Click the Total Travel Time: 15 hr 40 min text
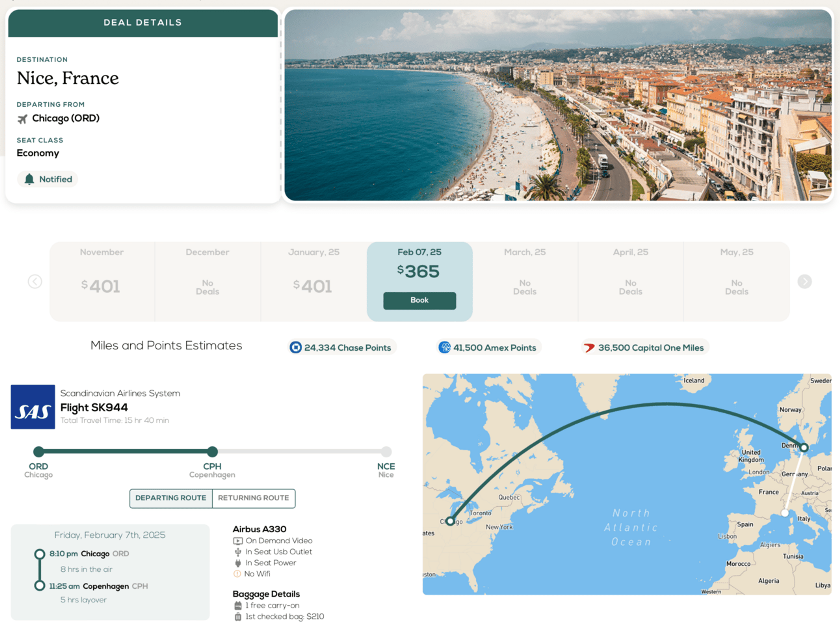Viewport: 840px width, 627px height. (x=115, y=420)
